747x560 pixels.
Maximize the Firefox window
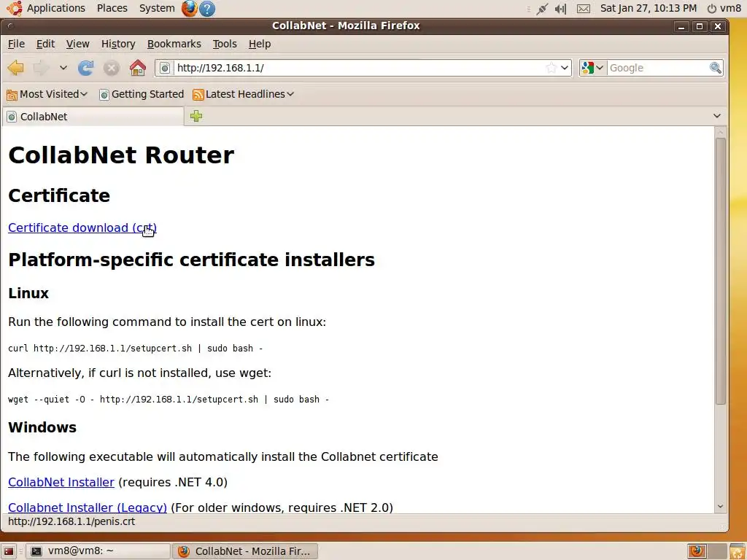(700, 26)
